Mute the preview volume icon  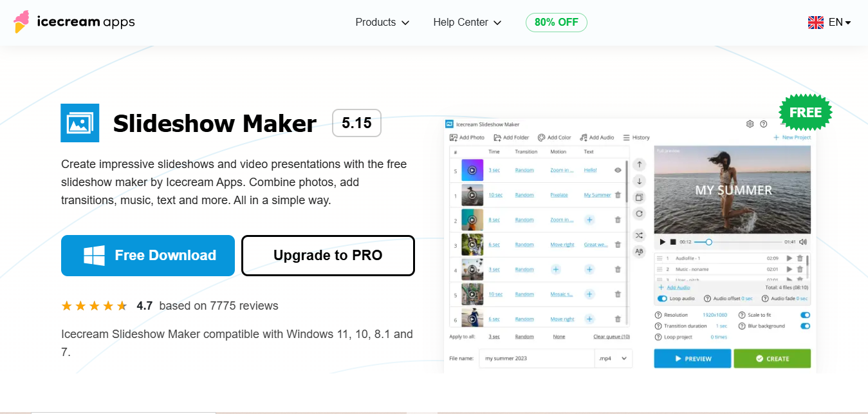pyautogui.click(x=803, y=242)
